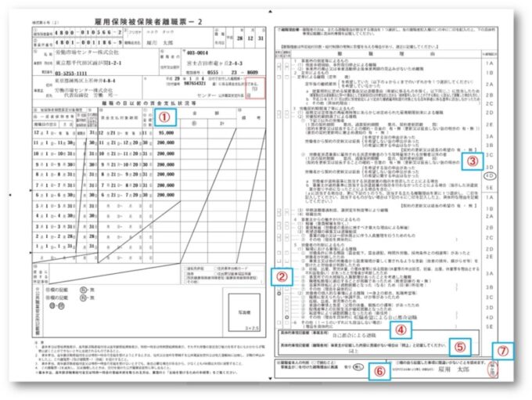Click separation day value 31 in the date field
Viewport: 532px width, 400px height.
click(261, 38)
